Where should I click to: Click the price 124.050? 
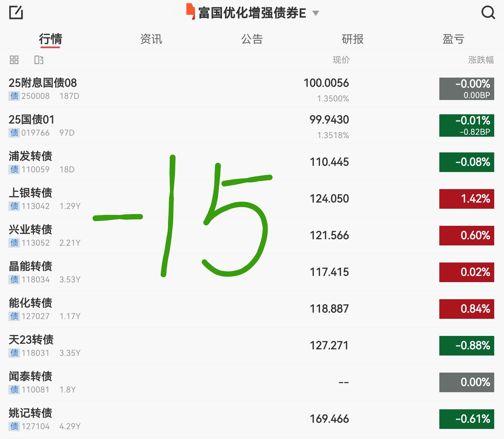[329, 199]
